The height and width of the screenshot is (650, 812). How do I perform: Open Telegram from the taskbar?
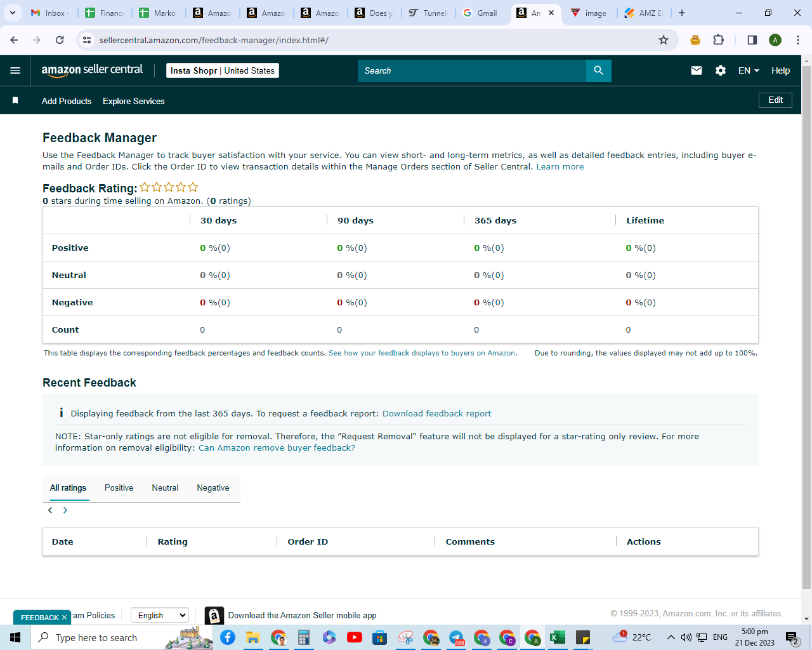click(x=456, y=637)
